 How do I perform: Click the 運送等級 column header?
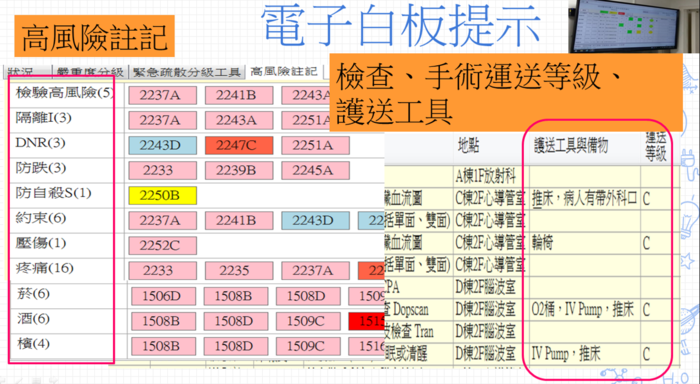[x=655, y=146]
